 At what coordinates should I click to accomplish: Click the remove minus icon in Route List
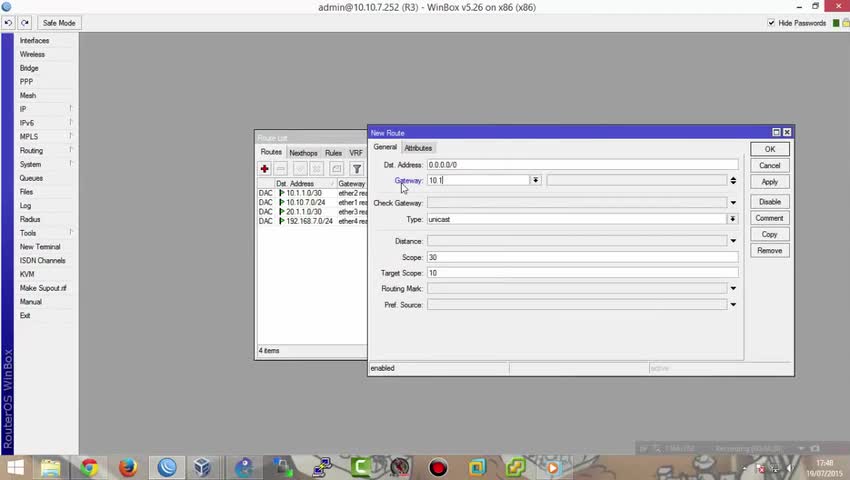point(280,169)
